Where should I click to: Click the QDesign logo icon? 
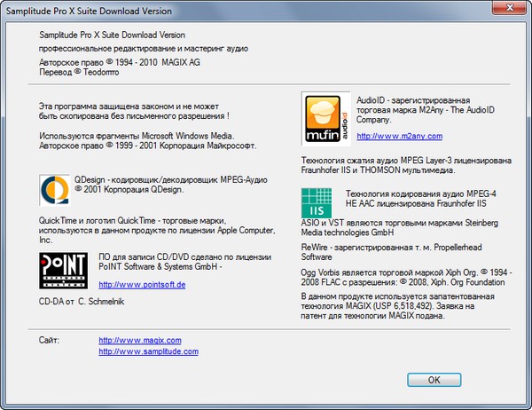pos(55,190)
